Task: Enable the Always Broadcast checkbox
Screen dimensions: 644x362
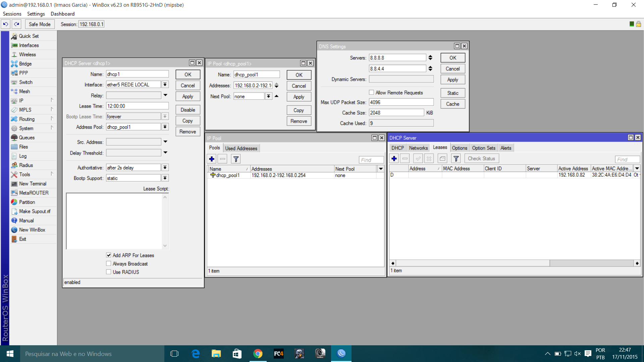Action: (x=109, y=263)
